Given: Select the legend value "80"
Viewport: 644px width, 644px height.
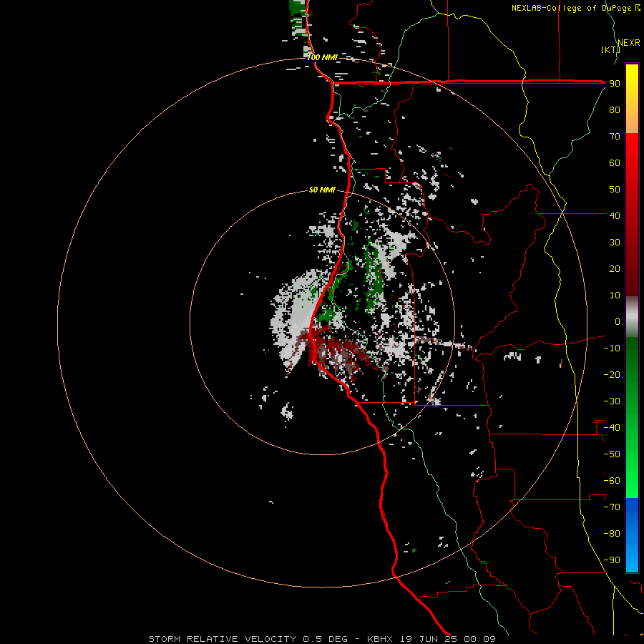Looking at the screenshot, I should pyautogui.click(x=615, y=109).
